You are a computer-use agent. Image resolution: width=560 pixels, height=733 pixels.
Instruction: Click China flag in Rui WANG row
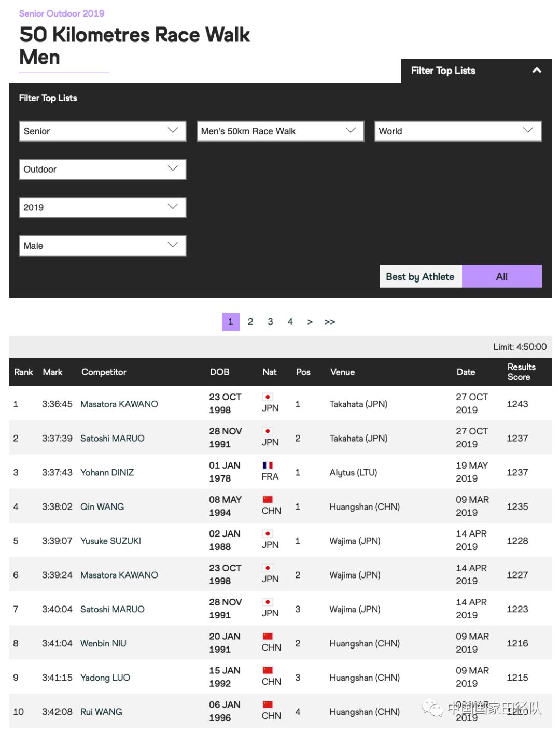268,704
